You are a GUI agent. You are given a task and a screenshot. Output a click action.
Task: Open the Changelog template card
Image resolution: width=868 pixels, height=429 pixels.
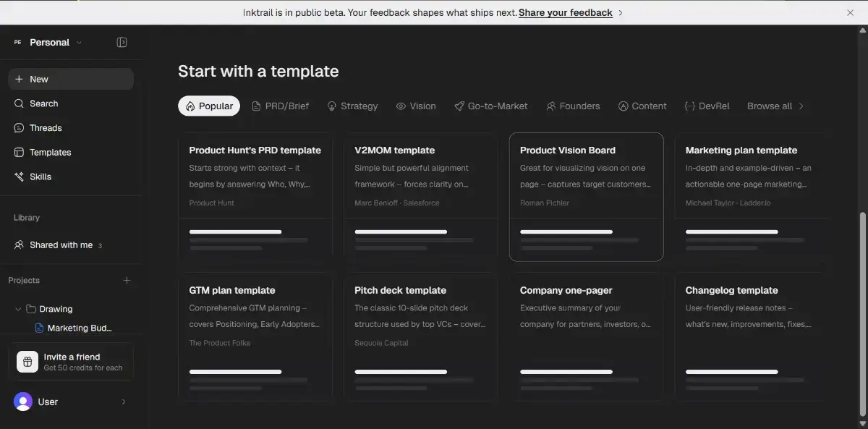point(752,336)
